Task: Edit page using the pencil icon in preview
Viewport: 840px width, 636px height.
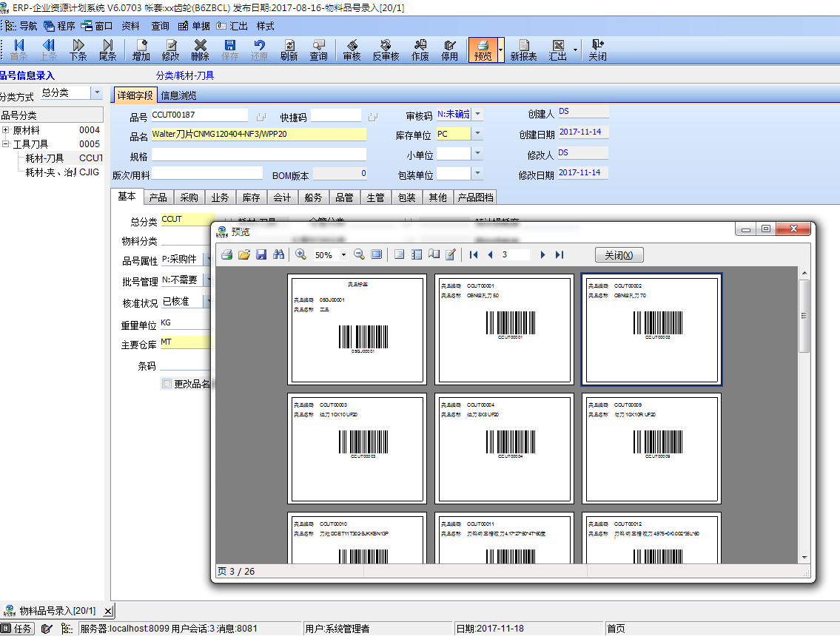Action: 451,255
